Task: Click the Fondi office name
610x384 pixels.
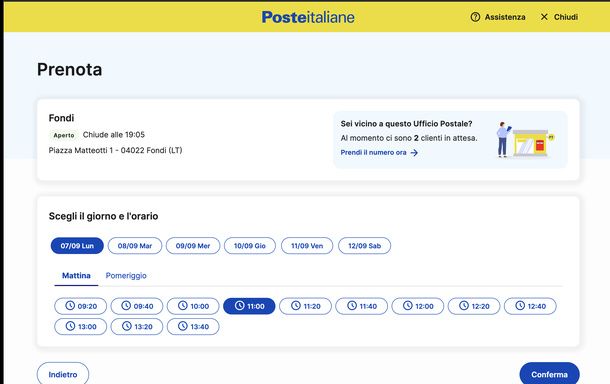Action: pyautogui.click(x=61, y=118)
